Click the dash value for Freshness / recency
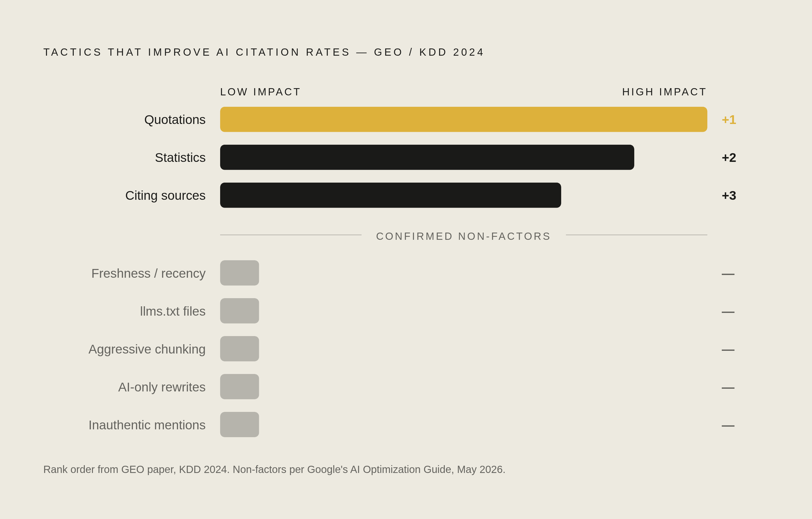 (728, 274)
